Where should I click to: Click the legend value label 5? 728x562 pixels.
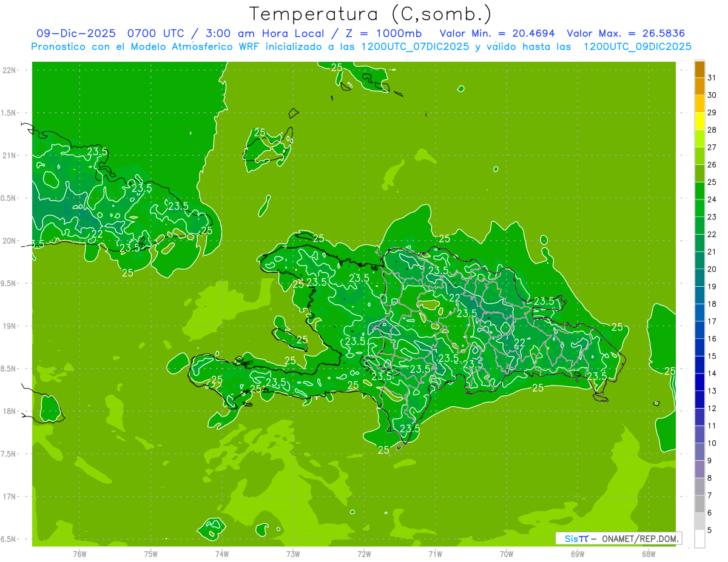pyautogui.click(x=710, y=530)
